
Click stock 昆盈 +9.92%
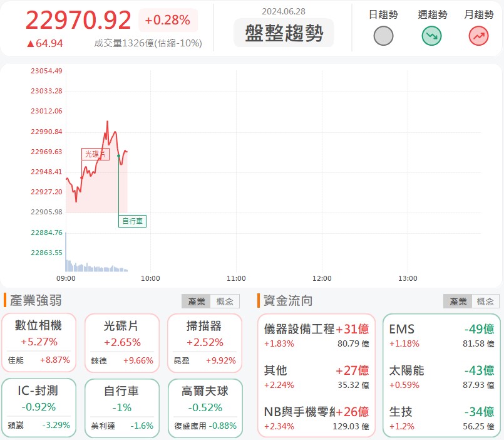point(205,360)
